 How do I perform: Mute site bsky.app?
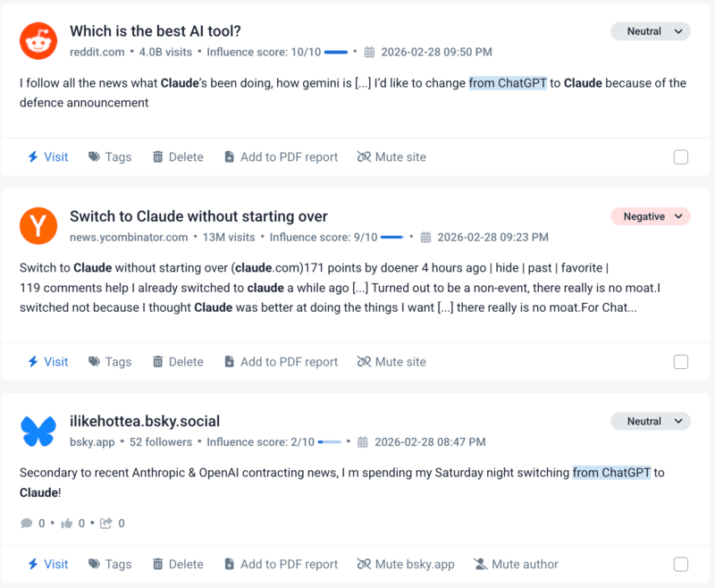(406, 564)
